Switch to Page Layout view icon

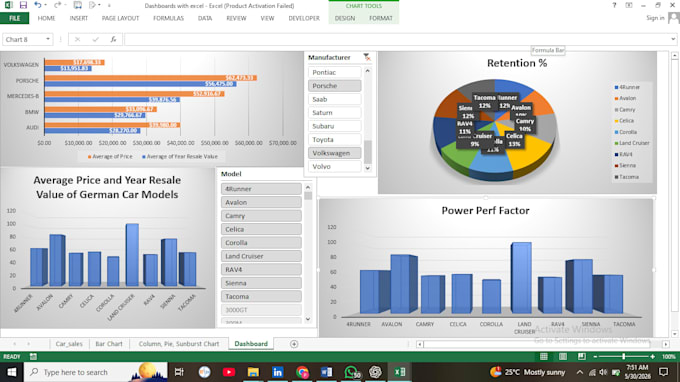click(562, 356)
